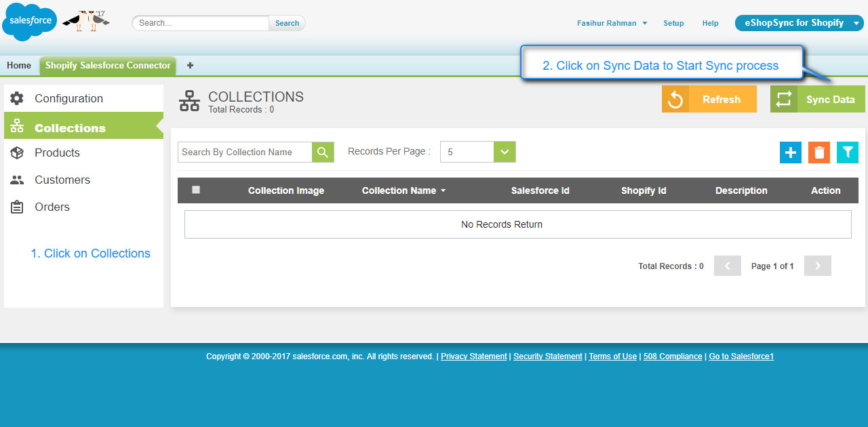
Task: Open the Fasihur Rahman user menu
Action: pos(612,23)
